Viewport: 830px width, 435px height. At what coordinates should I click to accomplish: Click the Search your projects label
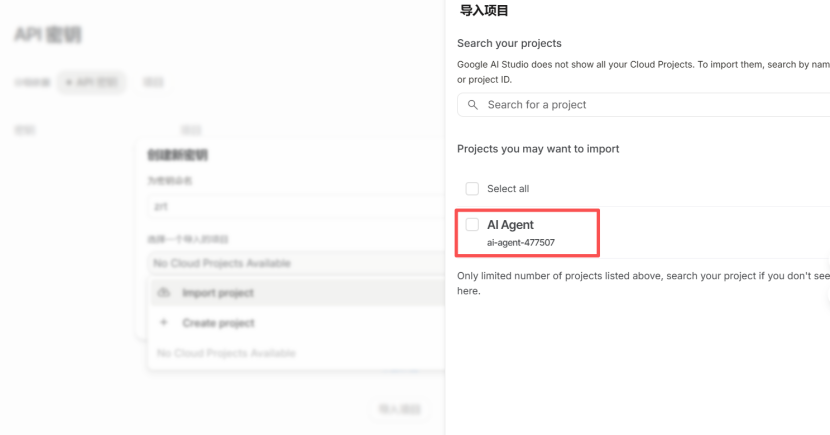509,44
